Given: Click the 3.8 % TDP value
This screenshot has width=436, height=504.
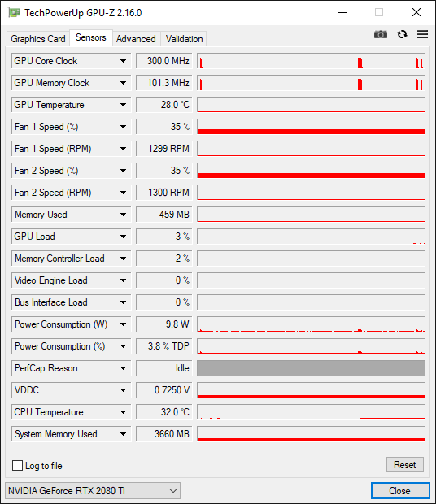Looking at the screenshot, I should [x=164, y=346].
